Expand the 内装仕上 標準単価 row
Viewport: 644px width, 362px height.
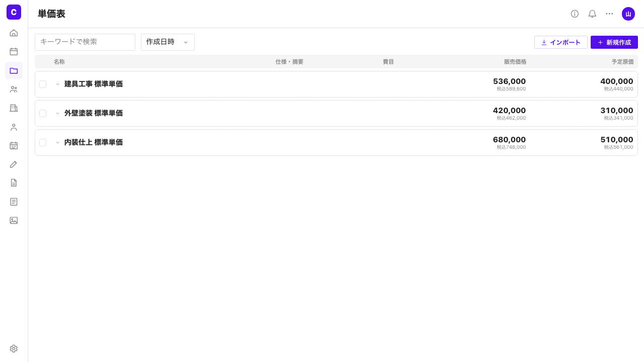(x=57, y=142)
